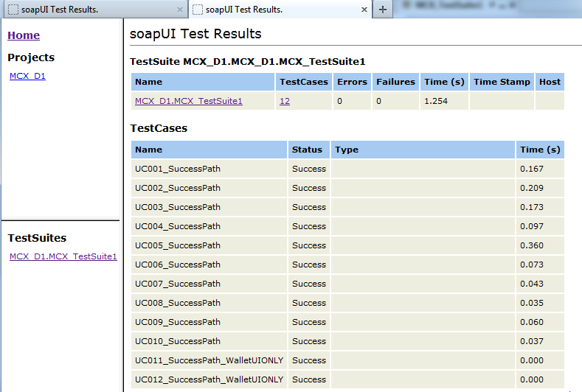Click the 0.209 time value

(532, 188)
